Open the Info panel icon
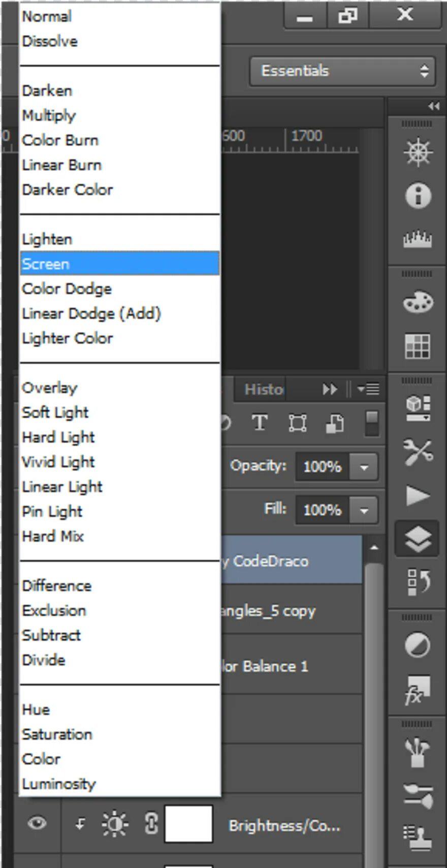 (418, 196)
